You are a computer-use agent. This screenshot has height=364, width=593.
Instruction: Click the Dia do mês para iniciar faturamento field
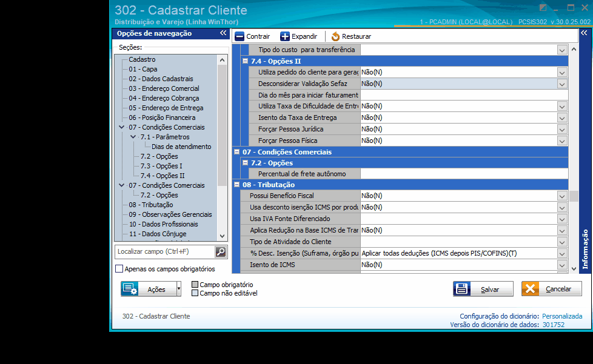pos(464,94)
